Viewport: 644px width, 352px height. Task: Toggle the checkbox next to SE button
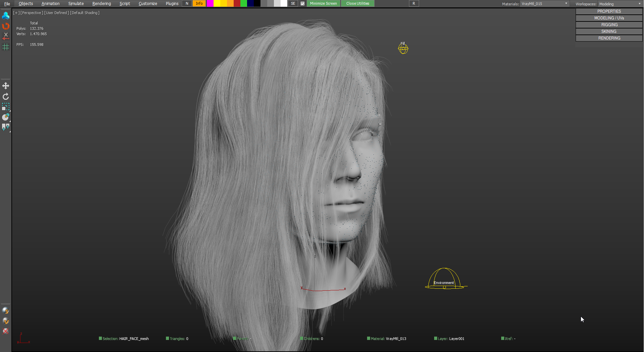click(303, 4)
